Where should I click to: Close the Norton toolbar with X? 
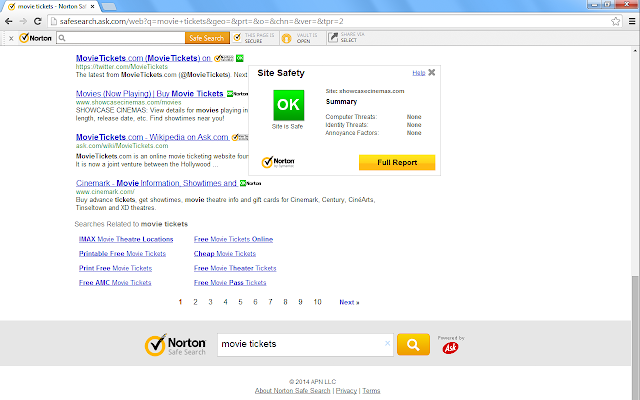tap(11, 38)
